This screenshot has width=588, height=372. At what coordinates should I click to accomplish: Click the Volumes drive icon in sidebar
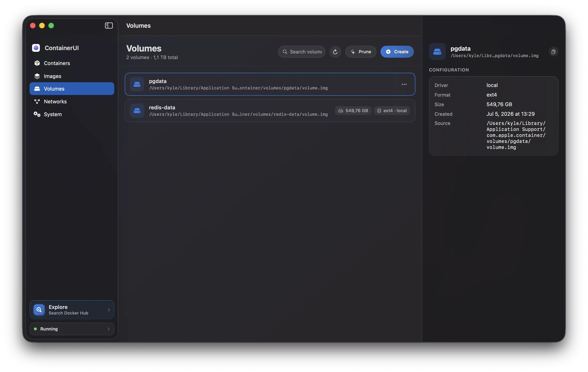click(37, 89)
